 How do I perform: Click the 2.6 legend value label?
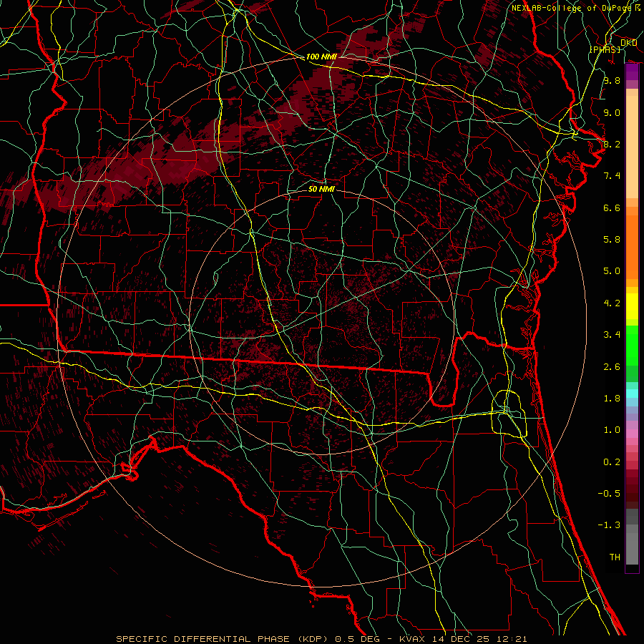tap(611, 366)
